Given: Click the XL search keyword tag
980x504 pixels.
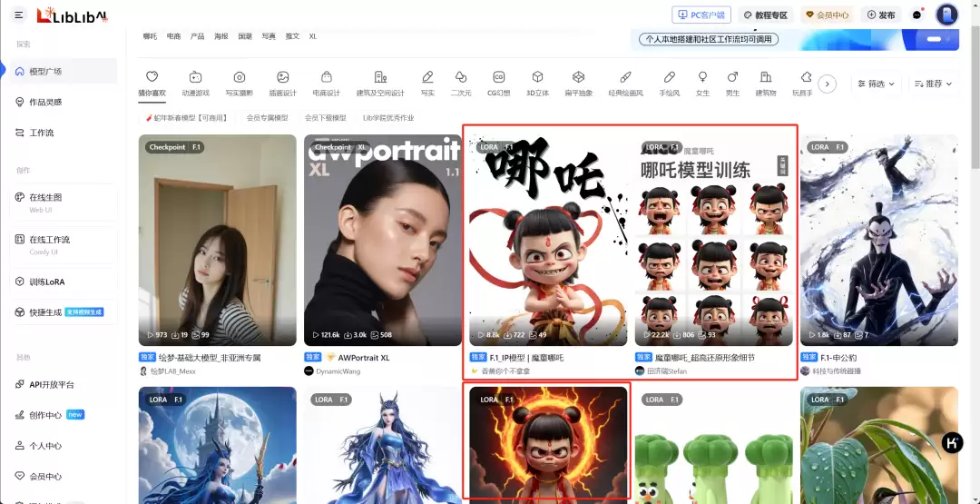Looking at the screenshot, I should [312, 36].
